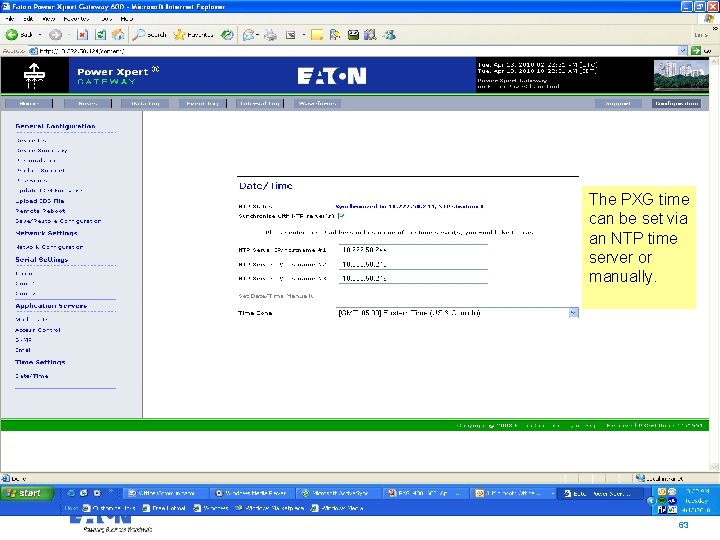
Task: Switch to the Event Log tab
Action: point(202,103)
